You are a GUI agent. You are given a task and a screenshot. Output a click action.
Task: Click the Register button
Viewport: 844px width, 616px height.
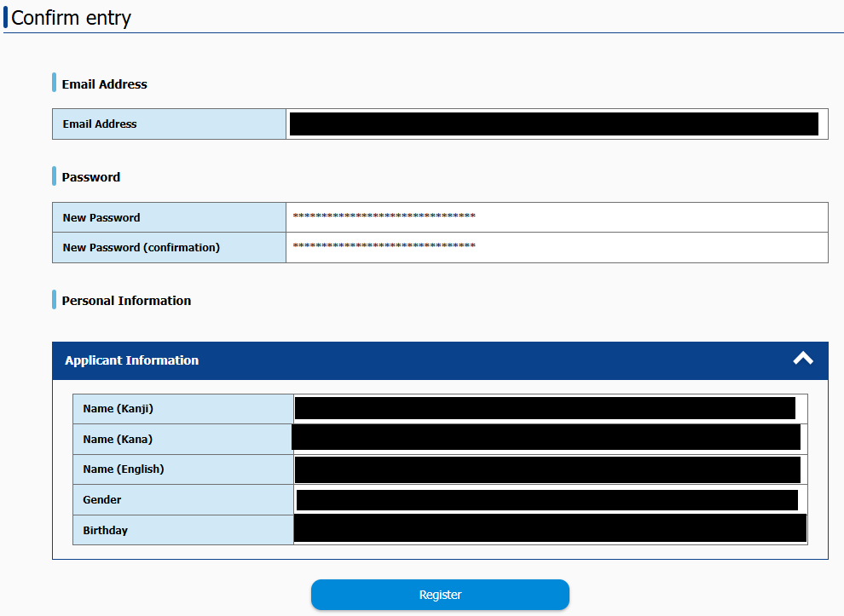[440, 595]
